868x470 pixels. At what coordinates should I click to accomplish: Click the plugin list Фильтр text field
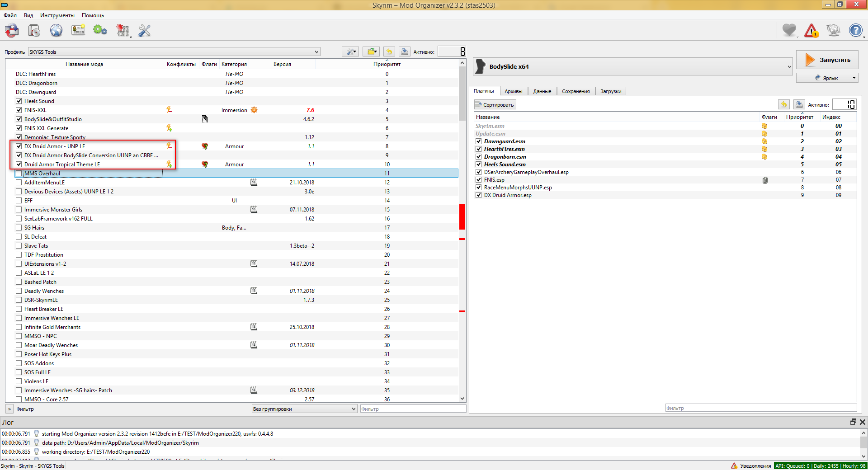(761, 408)
